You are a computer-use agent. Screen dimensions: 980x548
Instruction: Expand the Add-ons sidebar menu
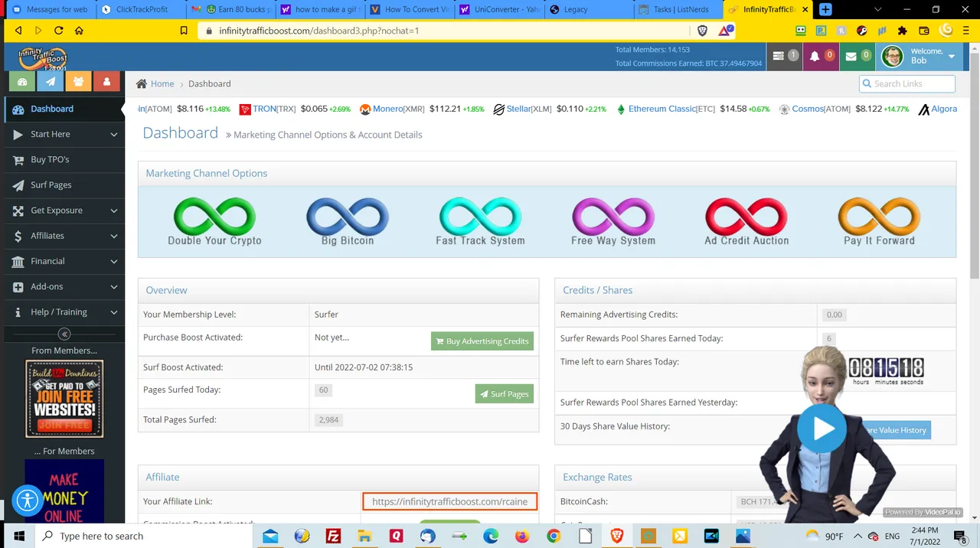pos(64,286)
